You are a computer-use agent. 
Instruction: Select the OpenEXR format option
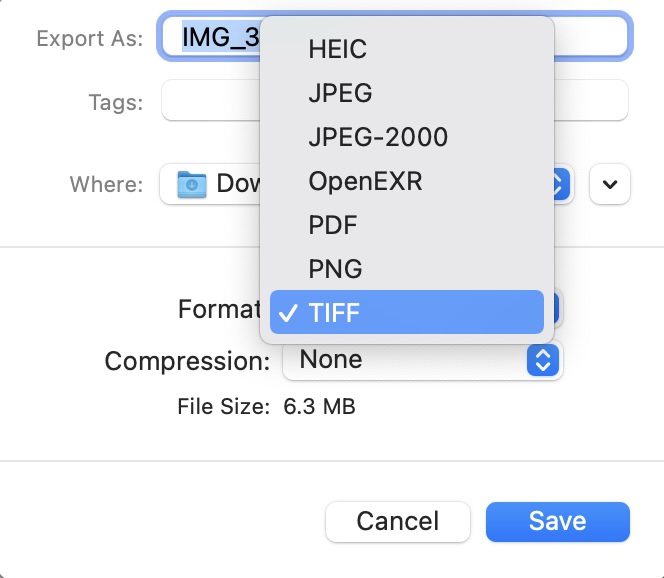pos(365,181)
